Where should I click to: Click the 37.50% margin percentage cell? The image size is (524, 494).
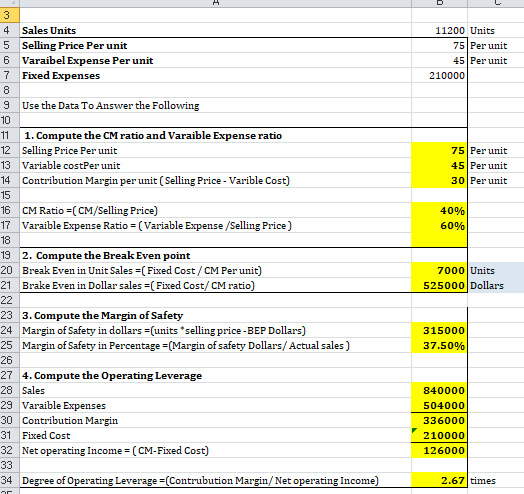pyautogui.click(x=439, y=346)
